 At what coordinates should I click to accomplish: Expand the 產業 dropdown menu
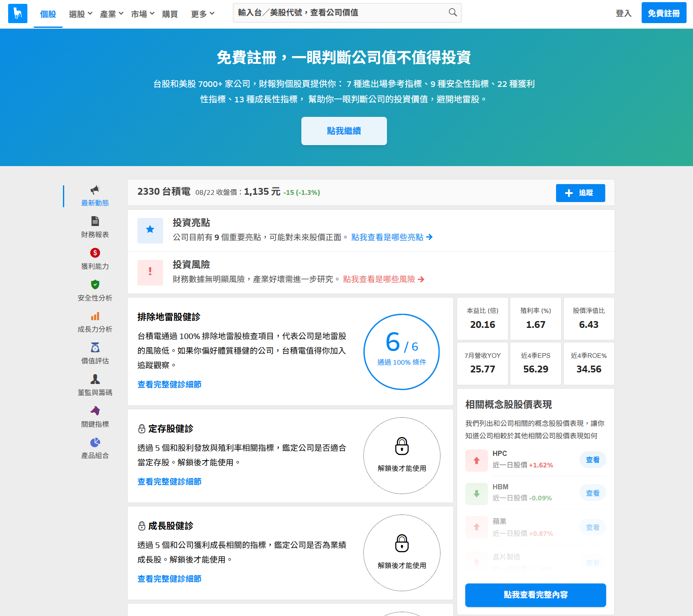112,14
